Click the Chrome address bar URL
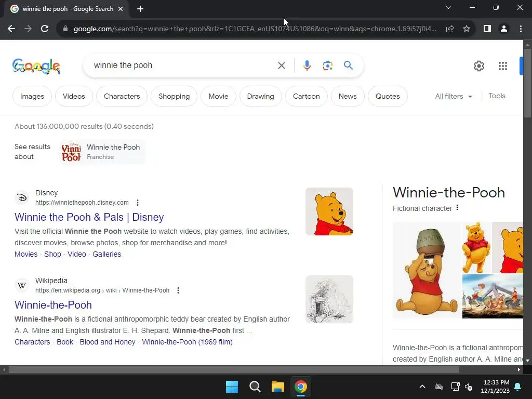The height and width of the screenshot is (399, 532). point(255,29)
